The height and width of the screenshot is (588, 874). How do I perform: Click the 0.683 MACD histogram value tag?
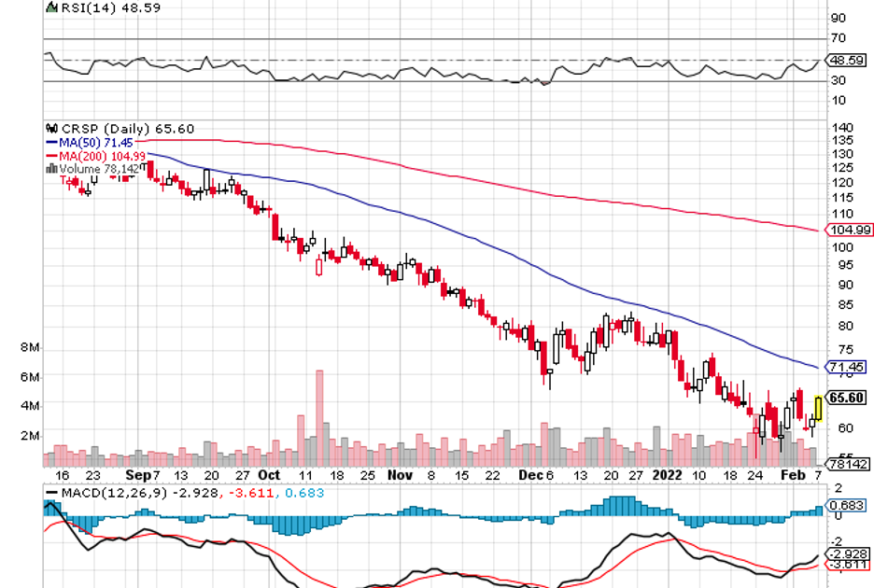pyautogui.click(x=846, y=505)
